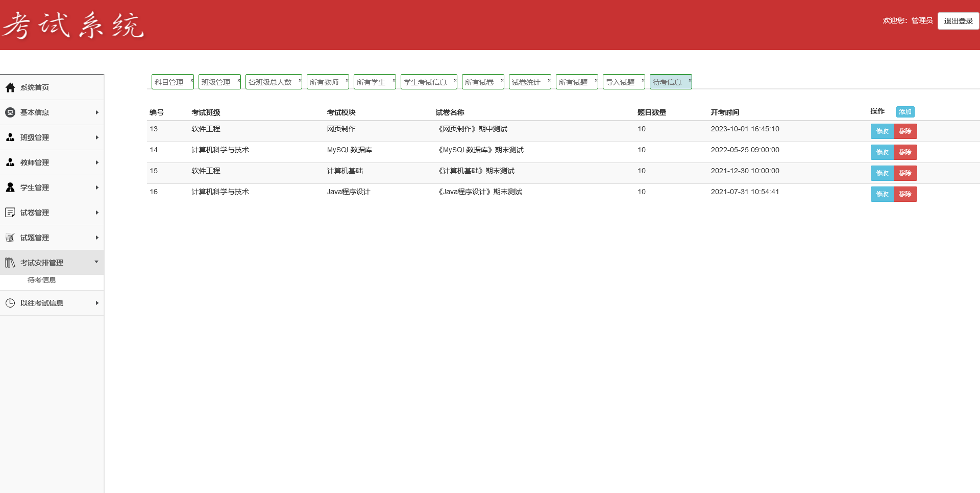Click the 开考时间 column header
This screenshot has height=493, width=980.
click(725, 112)
